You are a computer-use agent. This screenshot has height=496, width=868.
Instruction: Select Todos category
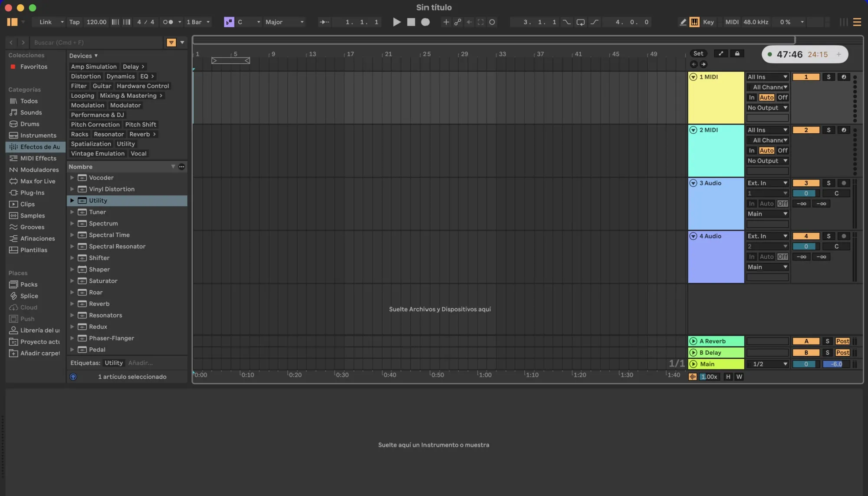pos(29,101)
